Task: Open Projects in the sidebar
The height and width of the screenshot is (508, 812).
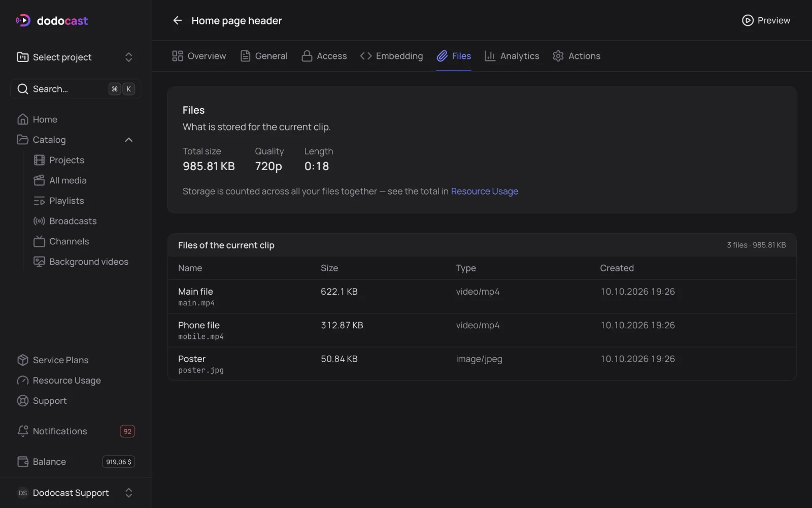Action: point(66,160)
